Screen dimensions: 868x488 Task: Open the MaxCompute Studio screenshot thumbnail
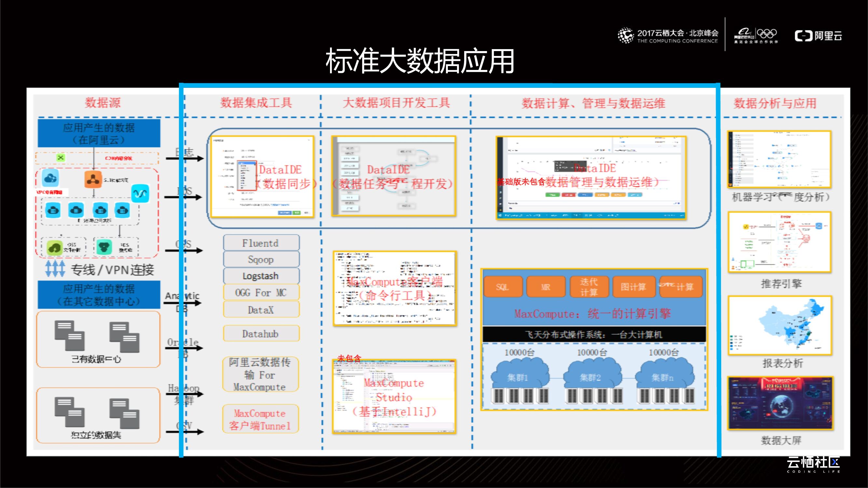pyautogui.click(x=394, y=396)
